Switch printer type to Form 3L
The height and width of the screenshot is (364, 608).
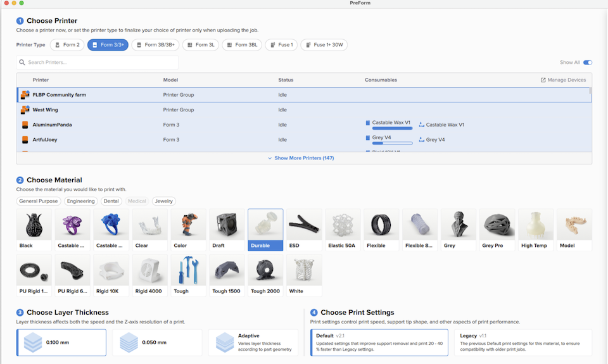[201, 44]
